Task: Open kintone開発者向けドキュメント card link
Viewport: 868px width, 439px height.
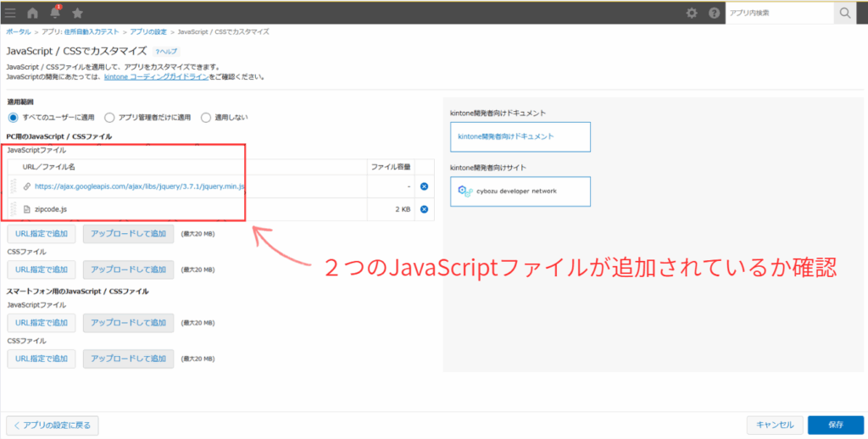Action: (x=520, y=136)
